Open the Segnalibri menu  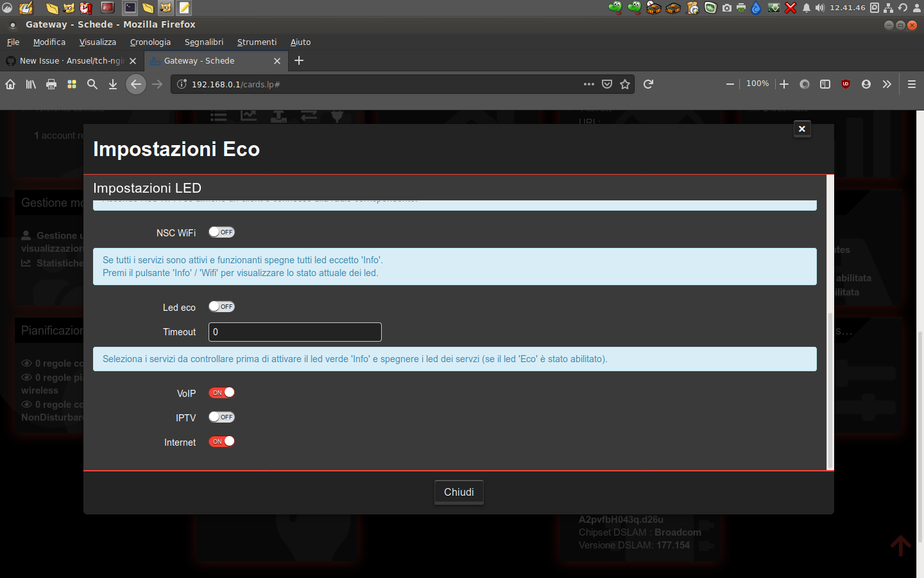pos(203,42)
